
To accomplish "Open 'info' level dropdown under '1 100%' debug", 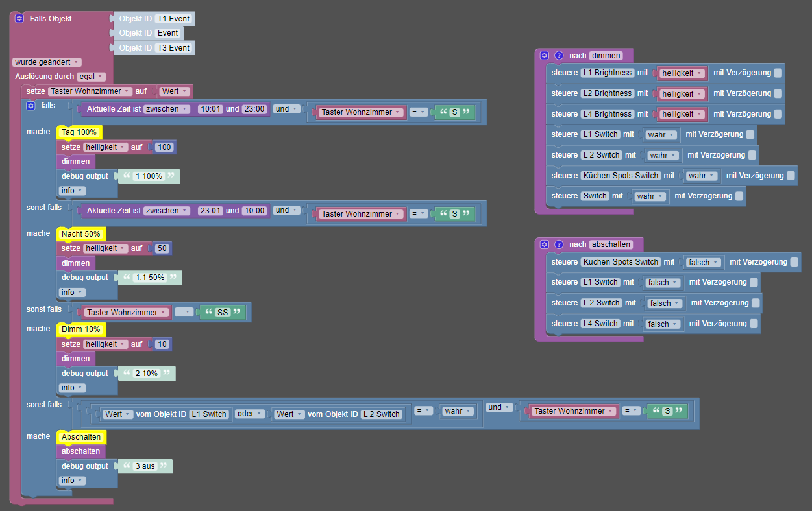I will (73, 191).
